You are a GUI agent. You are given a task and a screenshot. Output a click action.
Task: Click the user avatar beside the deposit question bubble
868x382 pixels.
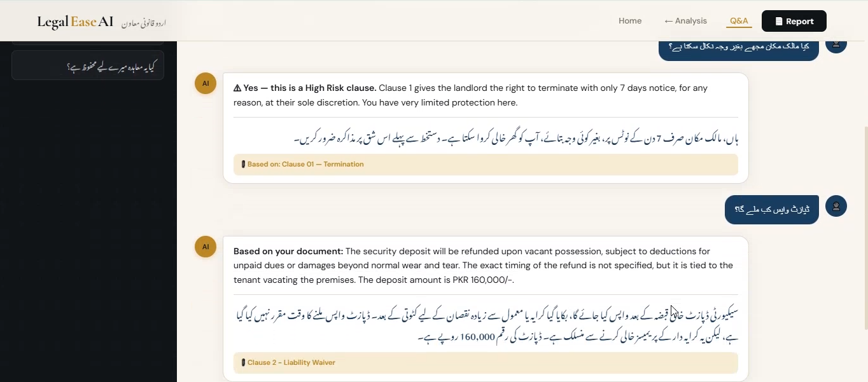(x=836, y=206)
